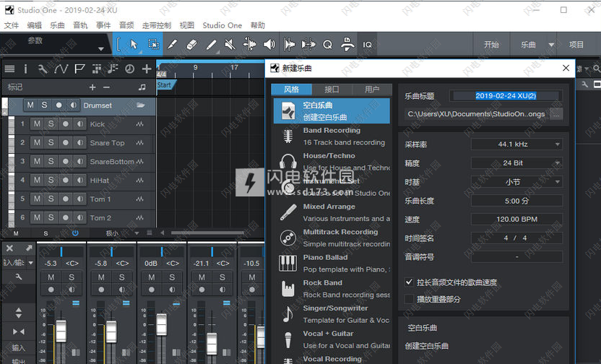The height and width of the screenshot is (364, 601).
Task: Click the Start marker in timeline
Action: pyautogui.click(x=165, y=85)
